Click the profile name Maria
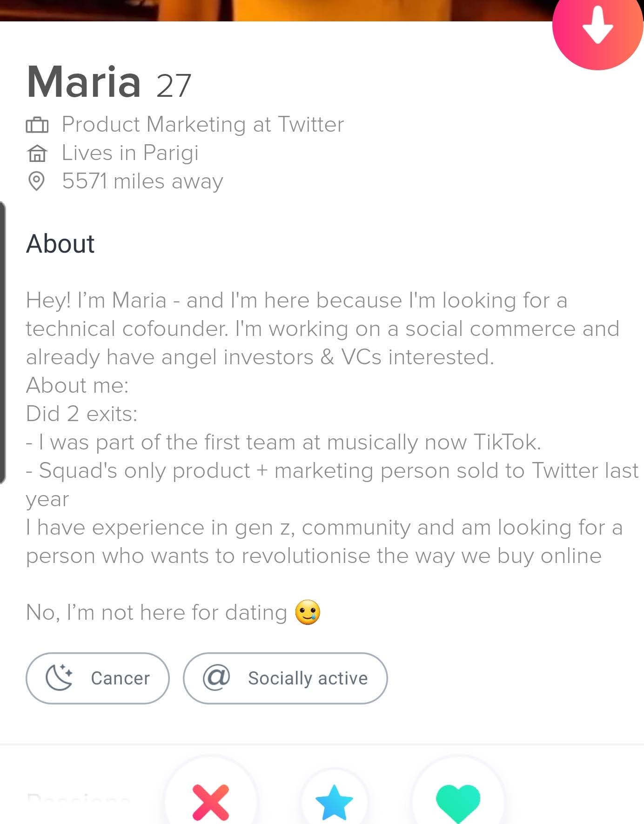Screen dimensions: 644x824 point(84,82)
